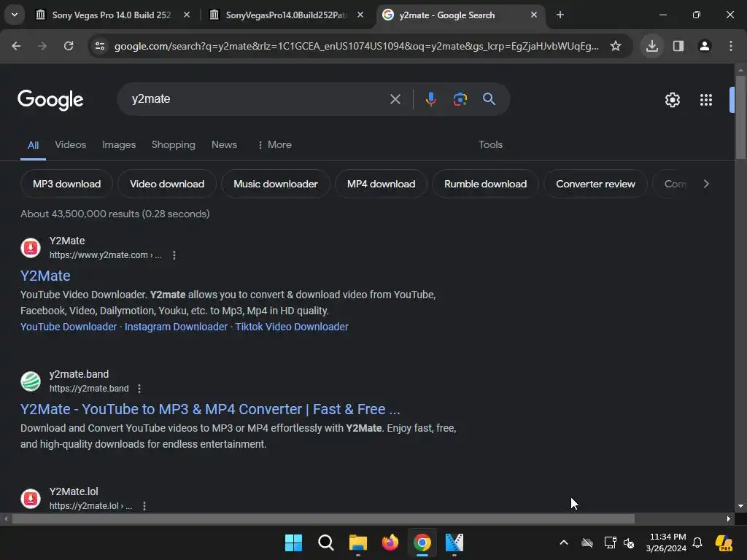Open Google quick settings gear

pos(672,100)
